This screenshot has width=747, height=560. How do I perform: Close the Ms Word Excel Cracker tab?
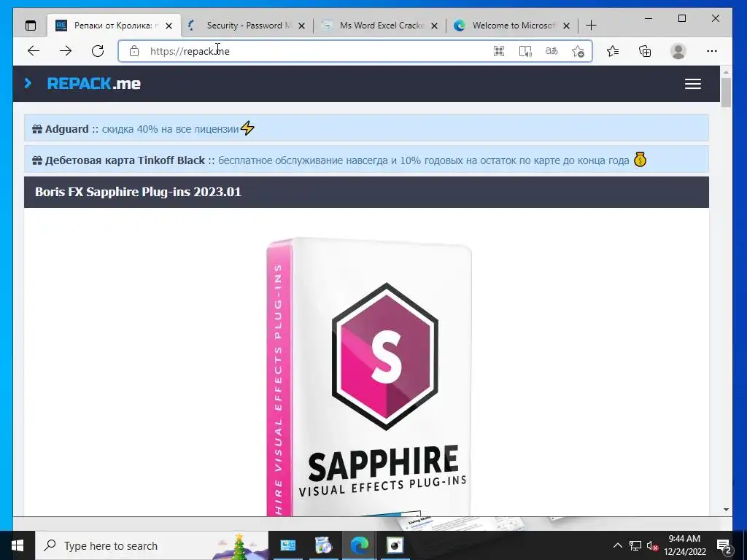pos(434,26)
